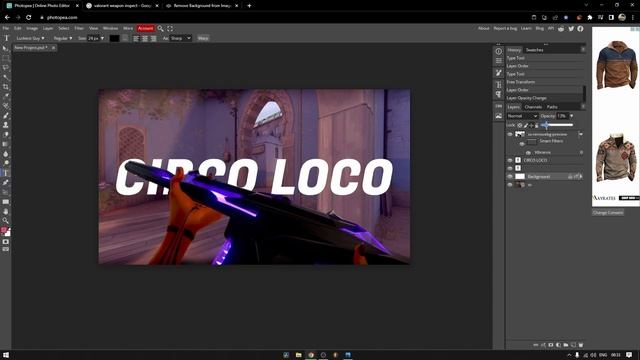Open the Properties panel icon
This screenshot has height=360, width=640.
click(x=498, y=61)
